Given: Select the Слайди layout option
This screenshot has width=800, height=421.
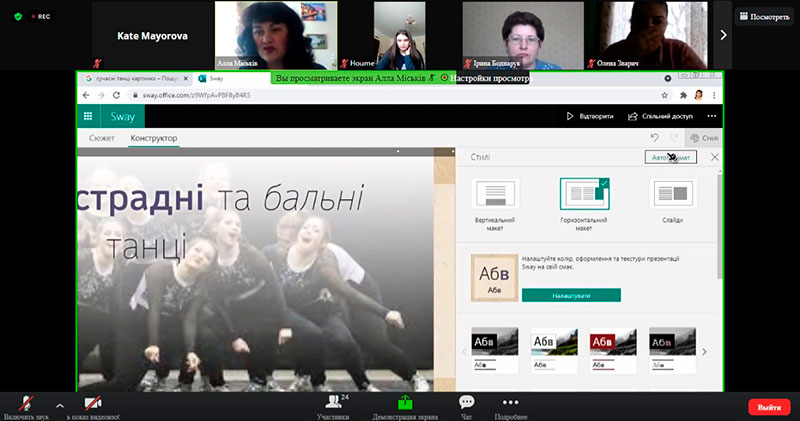Looking at the screenshot, I should tap(672, 201).
